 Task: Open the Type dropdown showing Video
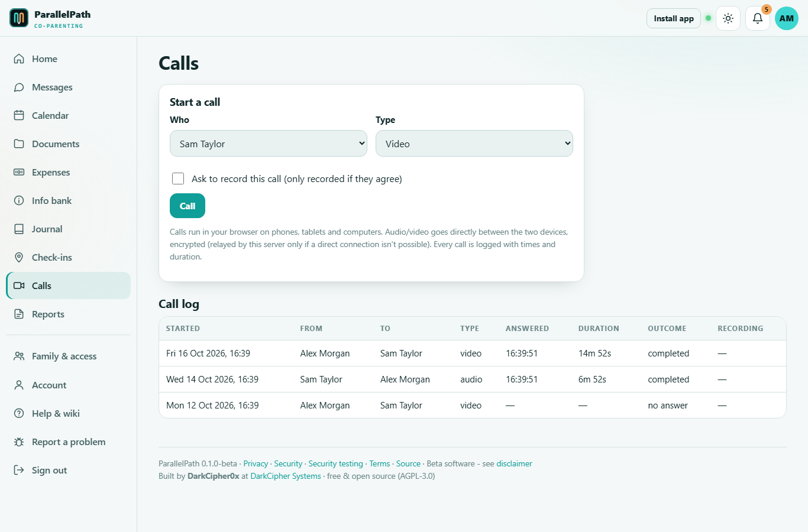click(x=474, y=144)
